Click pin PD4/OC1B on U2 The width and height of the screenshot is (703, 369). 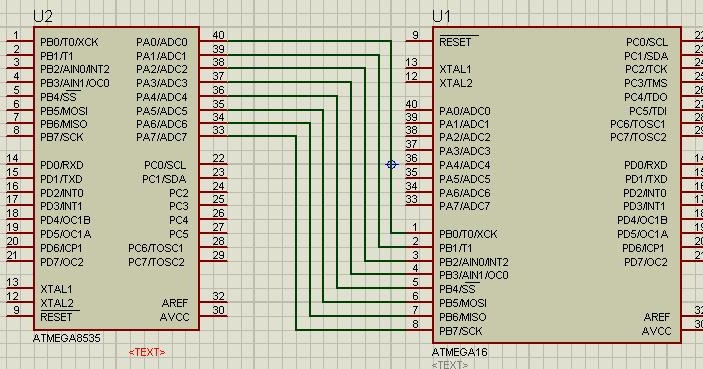coord(65,220)
